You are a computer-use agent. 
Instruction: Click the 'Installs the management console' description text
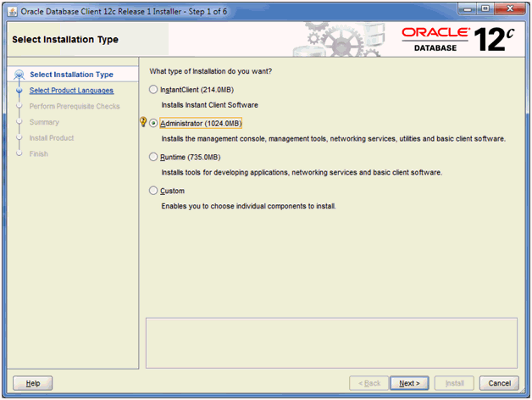click(x=333, y=138)
